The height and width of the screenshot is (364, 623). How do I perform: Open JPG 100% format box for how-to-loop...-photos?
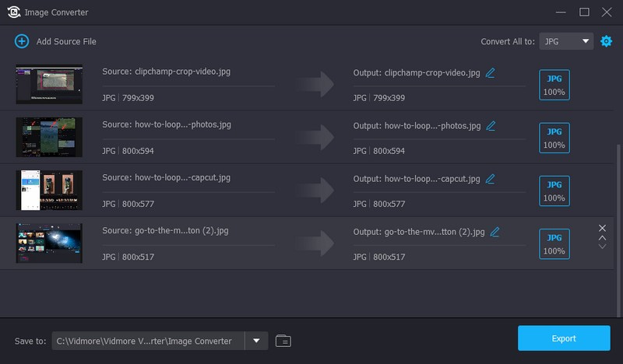(554, 138)
